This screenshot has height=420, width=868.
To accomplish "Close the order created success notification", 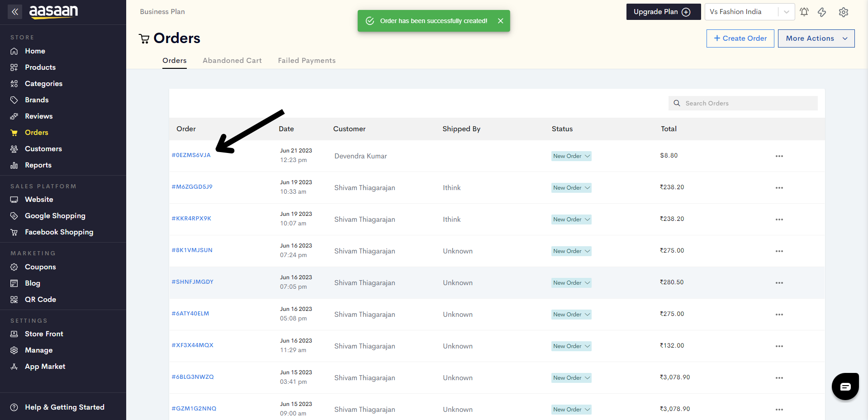I will coord(500,21).
